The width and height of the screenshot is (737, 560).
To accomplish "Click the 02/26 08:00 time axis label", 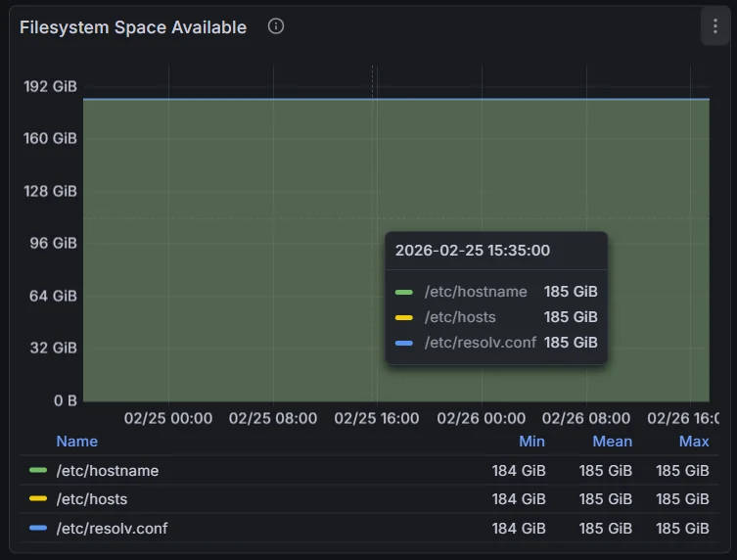I will [586, 418].
